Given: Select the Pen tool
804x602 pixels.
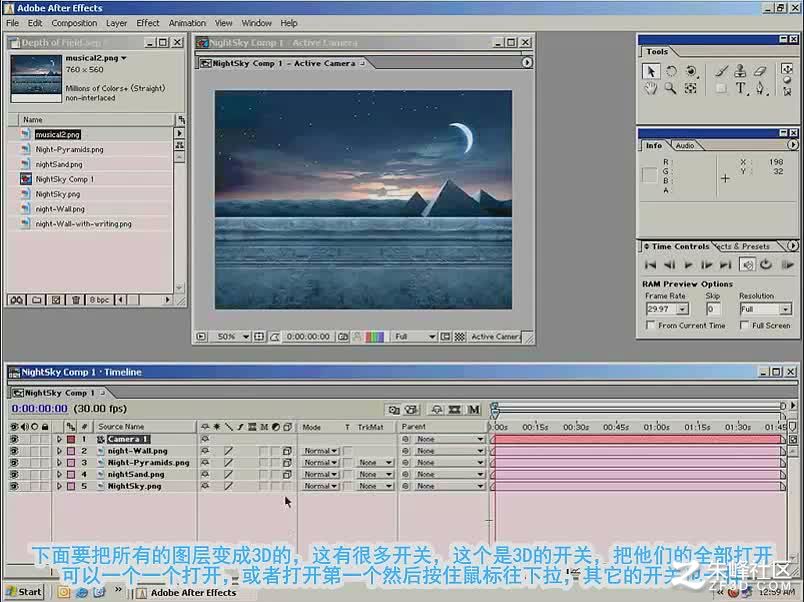Looking at the screenshot, I should (x=760, y=88).
